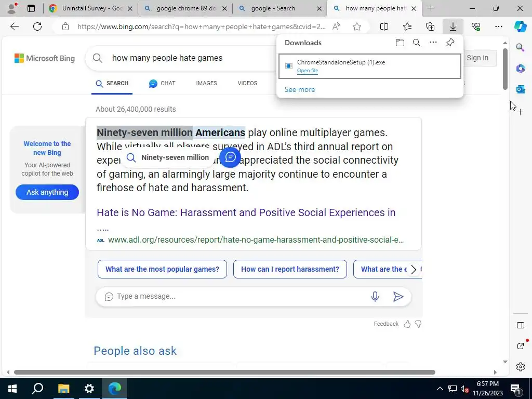Open Edge Settings and more menu
The image size is (532, 399).
click(498, 26)
